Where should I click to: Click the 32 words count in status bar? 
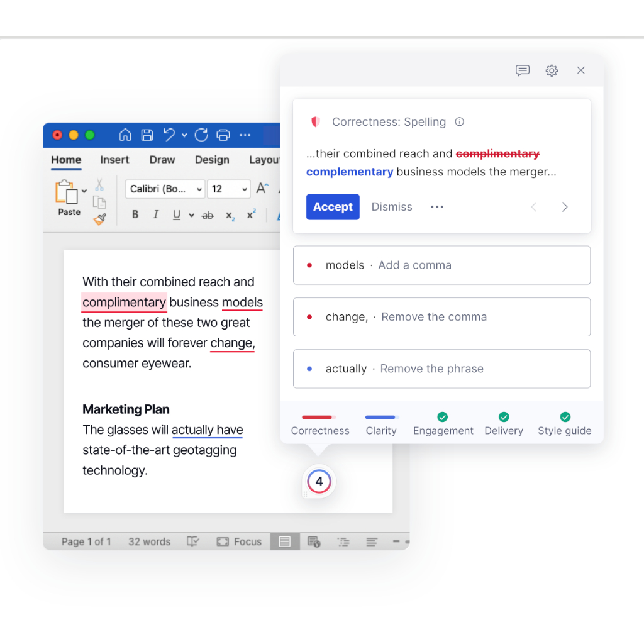coord(150,541)
